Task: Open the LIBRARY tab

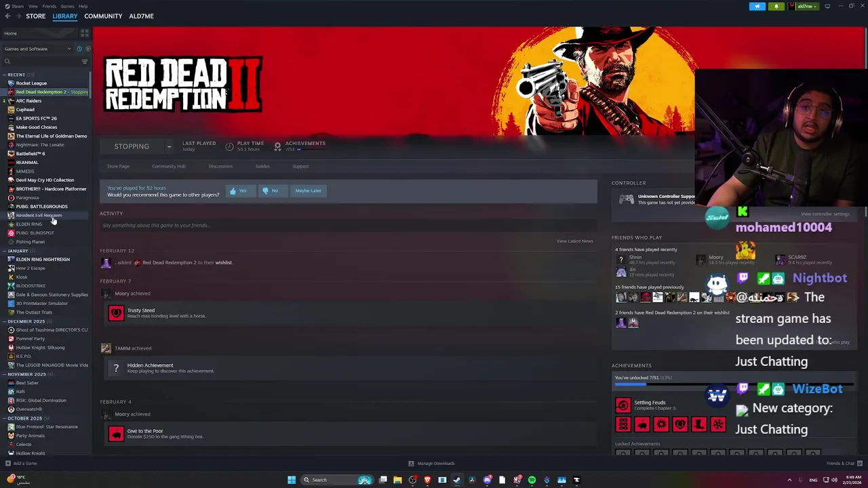Action: tap(65, 16)
